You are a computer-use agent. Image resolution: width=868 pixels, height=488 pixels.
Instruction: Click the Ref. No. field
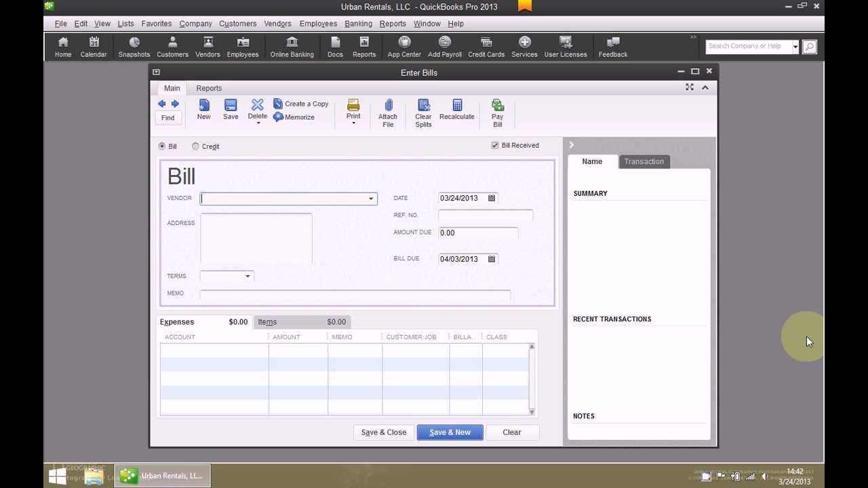(x=486, y=215)
